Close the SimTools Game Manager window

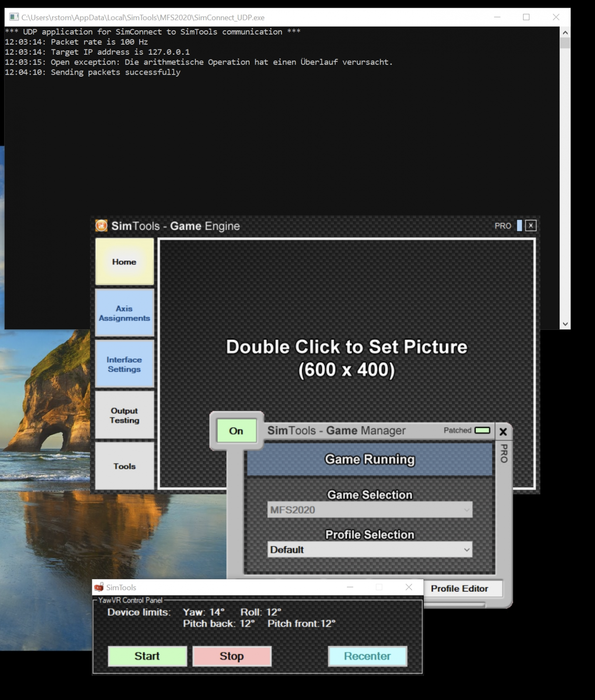tap(503, 432)
